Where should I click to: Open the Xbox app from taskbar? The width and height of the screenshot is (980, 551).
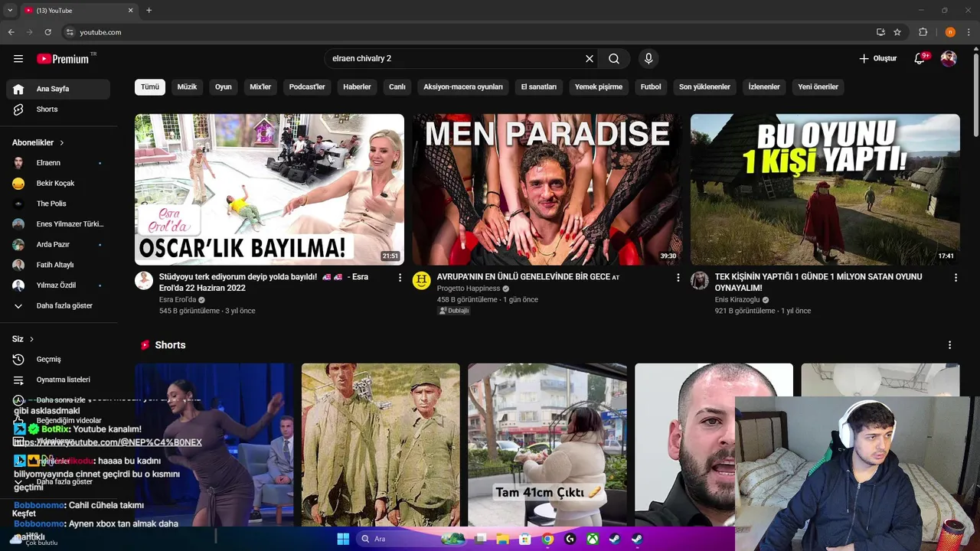593,539
